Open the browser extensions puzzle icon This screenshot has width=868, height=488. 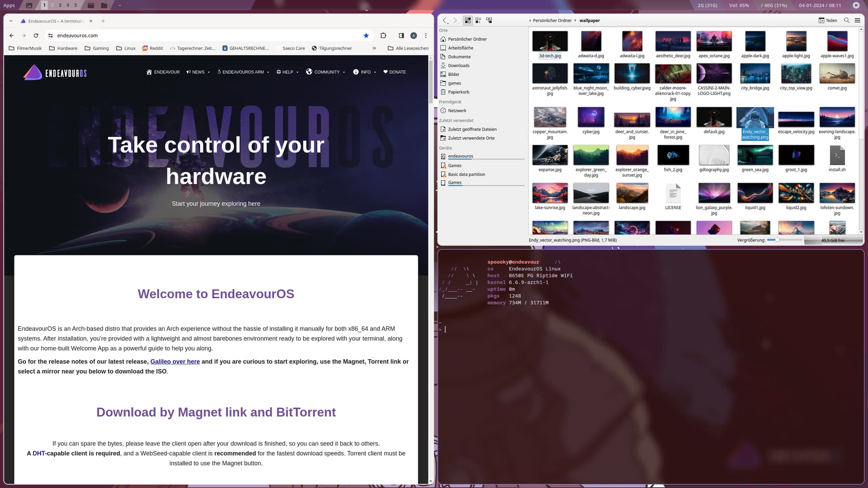tap(383, 35)
